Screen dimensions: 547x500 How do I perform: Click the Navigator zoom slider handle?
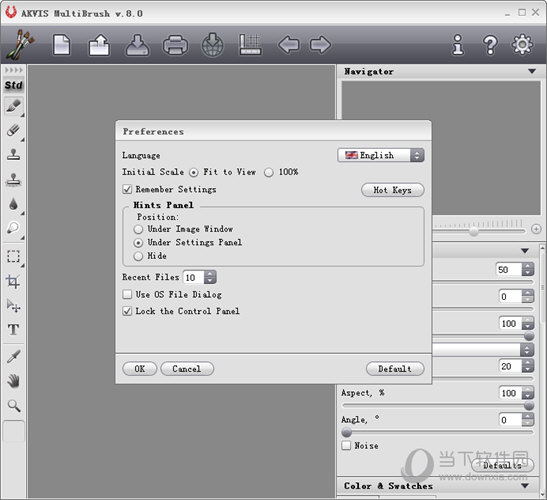point(473,231)
